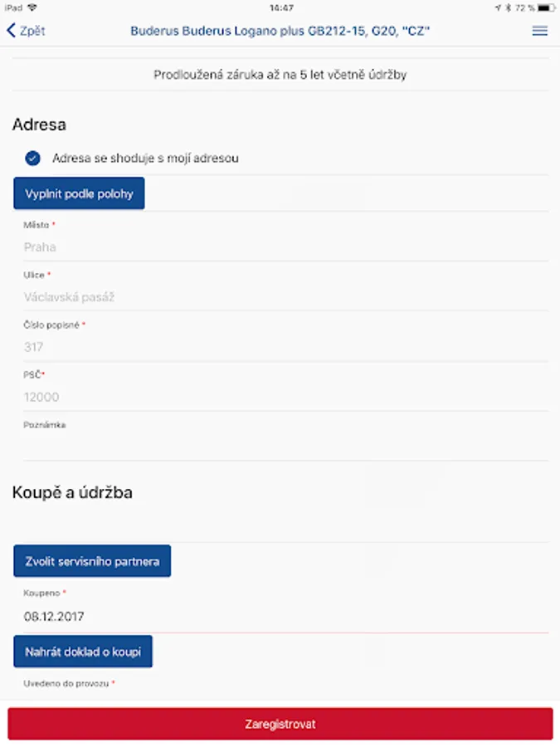Tap the Ulice field Václavská pasáž
The height and width of the screenshot is (747, 560).
coord(282,296)
